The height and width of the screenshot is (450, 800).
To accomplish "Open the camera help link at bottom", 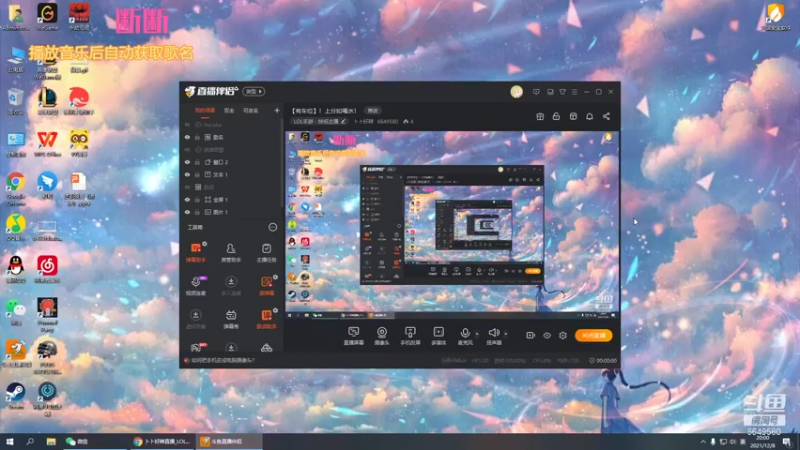I will pos(222,360).
